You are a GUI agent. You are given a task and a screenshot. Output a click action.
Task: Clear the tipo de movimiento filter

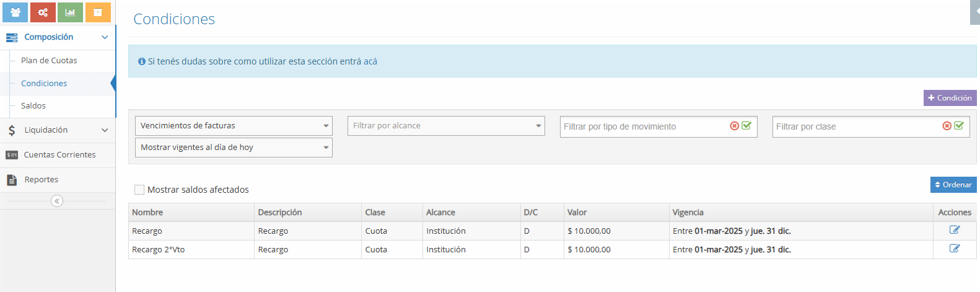pos(735,126)
